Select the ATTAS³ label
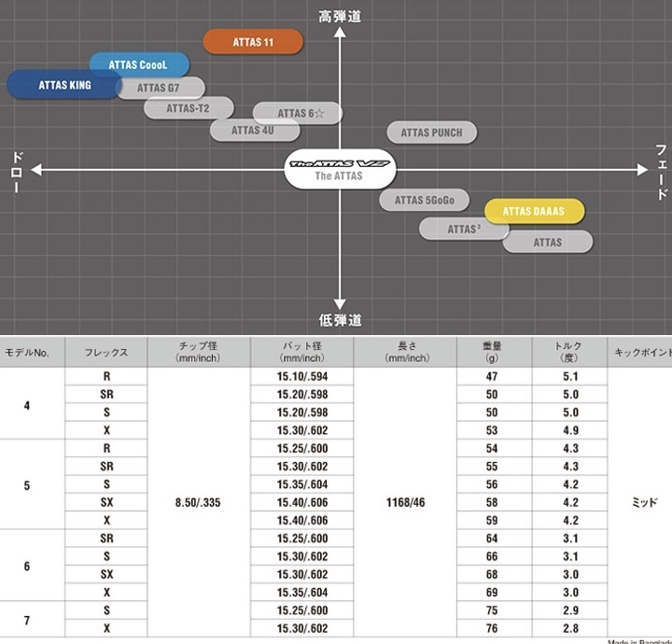Viewport: 672px width, 644px height. point(464,229)
